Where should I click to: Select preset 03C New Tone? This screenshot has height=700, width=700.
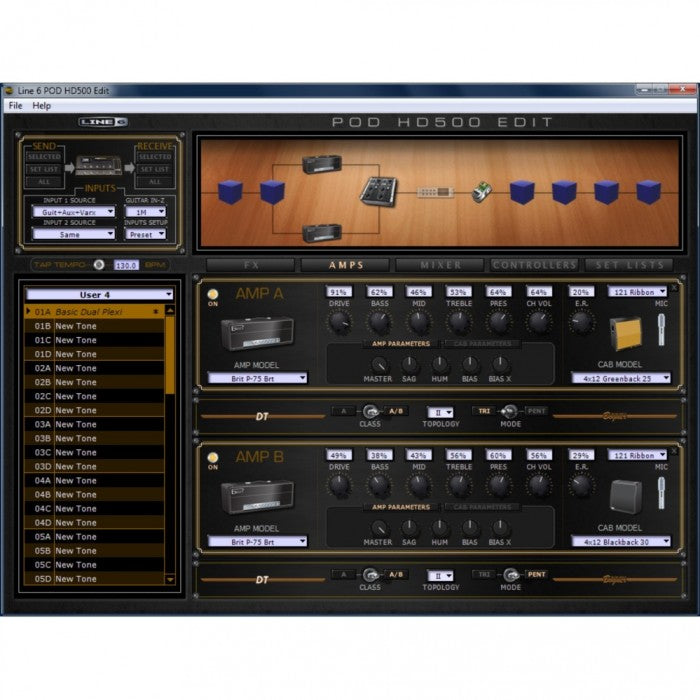[95, 452]
